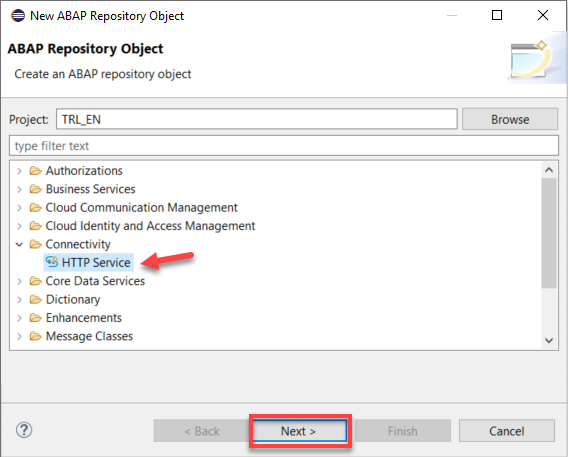The width and height of the screenshot is (568, 457).
Task: Expand the Message Classes node
Action: [x=20, y=337]
